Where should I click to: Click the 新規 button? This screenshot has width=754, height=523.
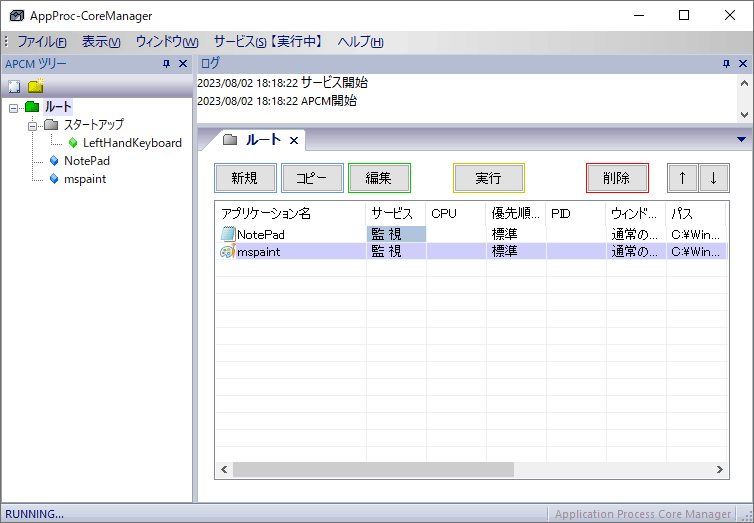tap(245, 178)
